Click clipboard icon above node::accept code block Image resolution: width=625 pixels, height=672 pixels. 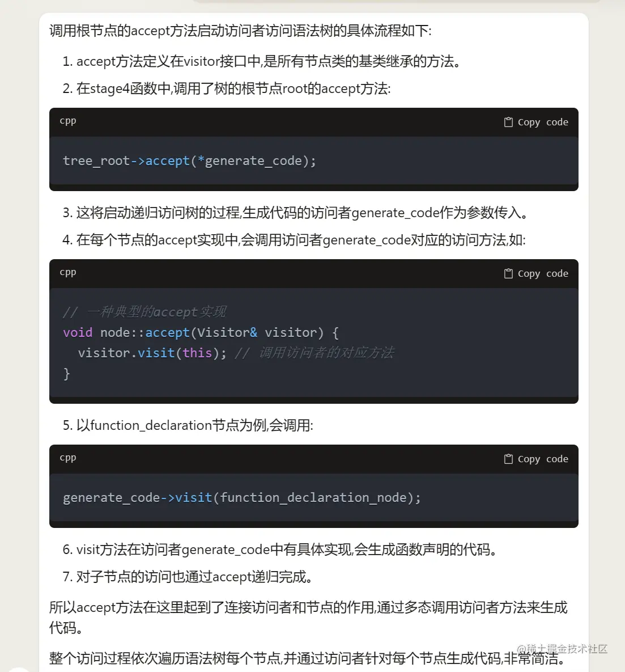508,273
